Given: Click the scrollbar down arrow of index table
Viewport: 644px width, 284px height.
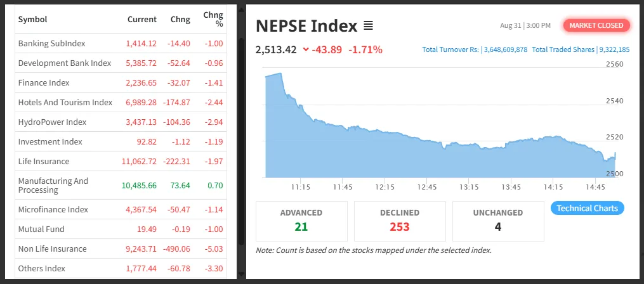Looking at the screenshot, I should click(x=241, y=274).
